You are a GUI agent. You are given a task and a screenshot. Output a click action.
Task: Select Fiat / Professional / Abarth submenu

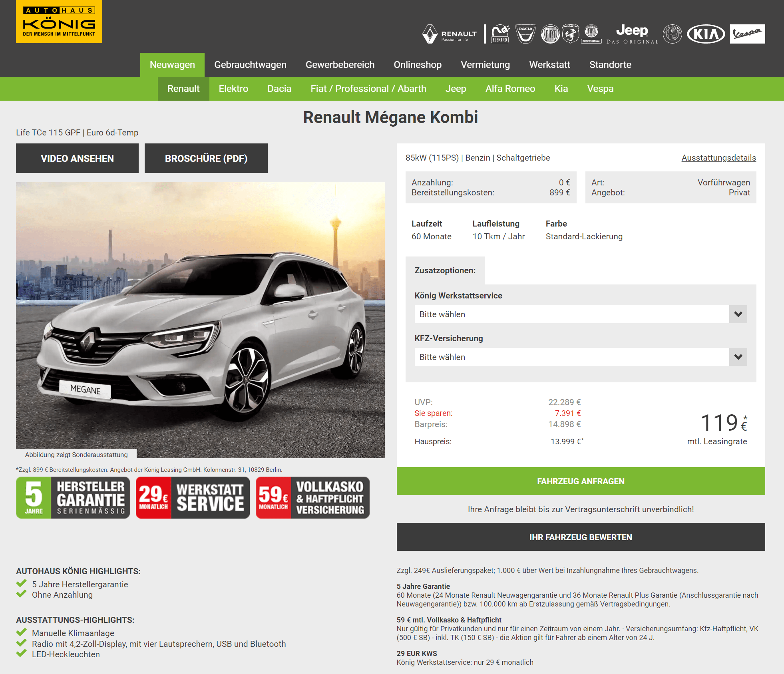click(x=368, y=89)
